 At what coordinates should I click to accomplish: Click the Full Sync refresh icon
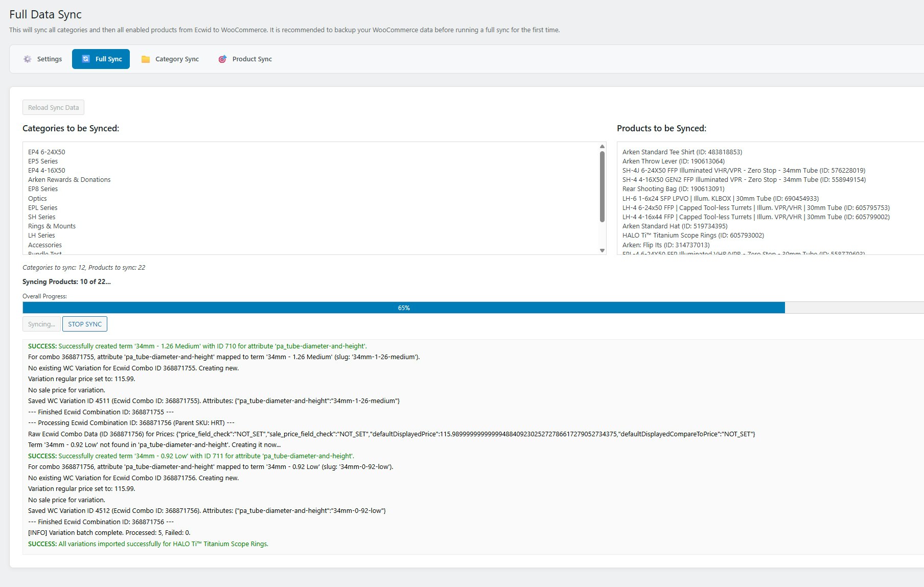tap(86, 59)
